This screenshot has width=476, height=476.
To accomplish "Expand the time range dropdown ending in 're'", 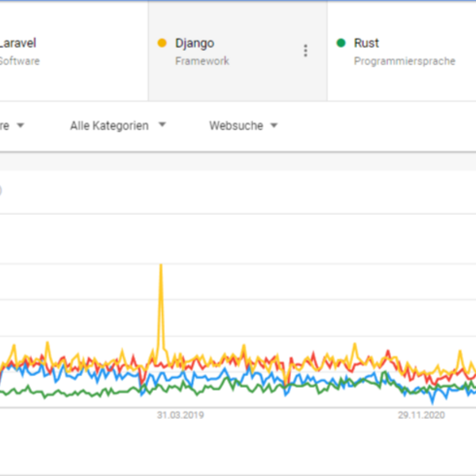I will pyautogui.click(x=11, y=125).
